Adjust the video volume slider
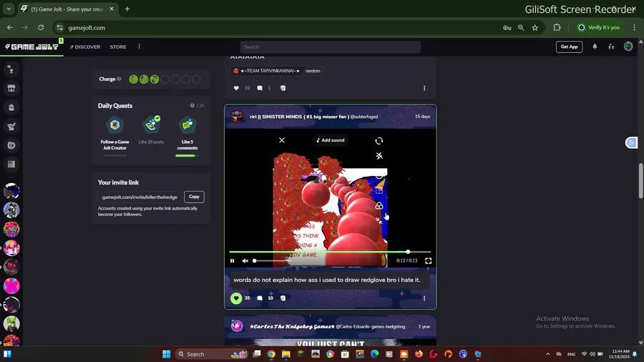The image size is (644, 362). coord(271,260)
